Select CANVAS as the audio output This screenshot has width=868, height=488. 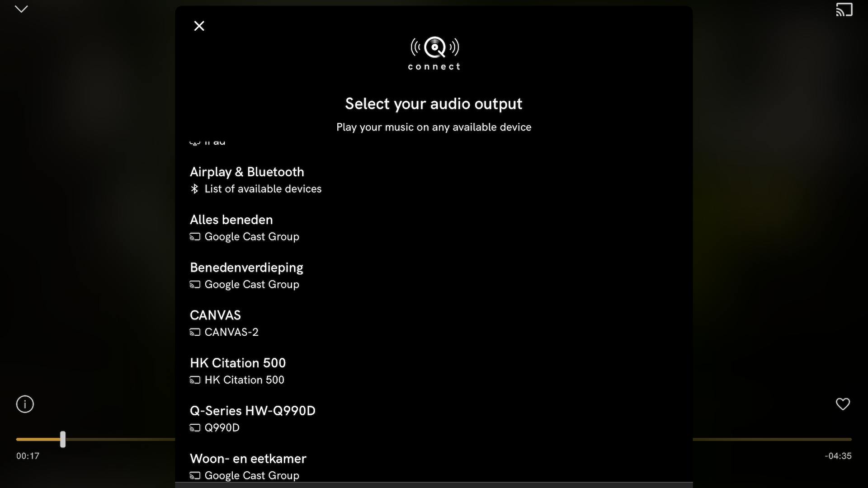click(215, 315)
